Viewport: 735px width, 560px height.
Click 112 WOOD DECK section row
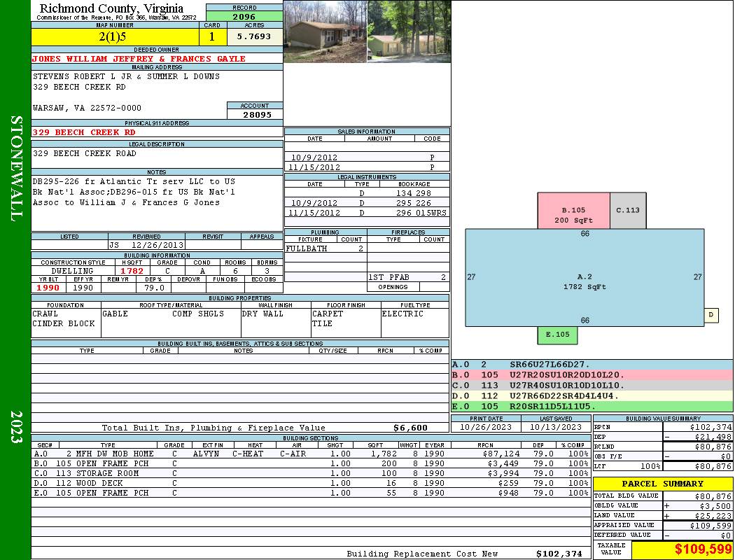(x=310, y=483)
